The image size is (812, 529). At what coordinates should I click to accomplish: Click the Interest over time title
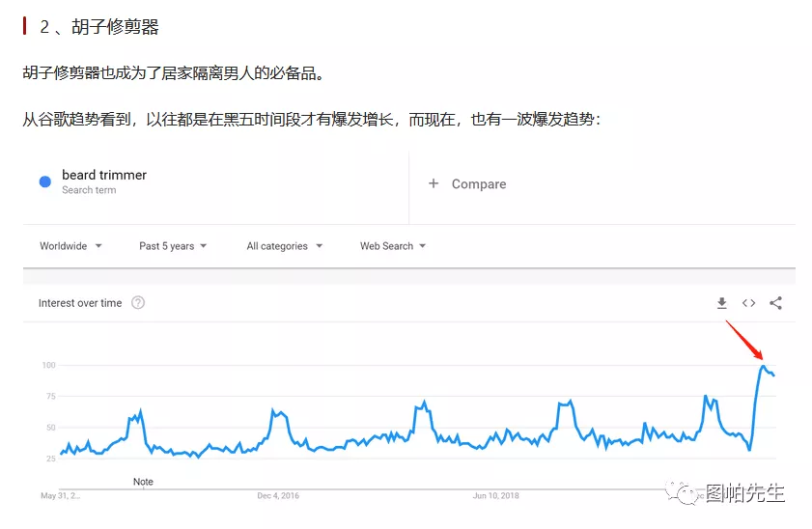point(80,303)
